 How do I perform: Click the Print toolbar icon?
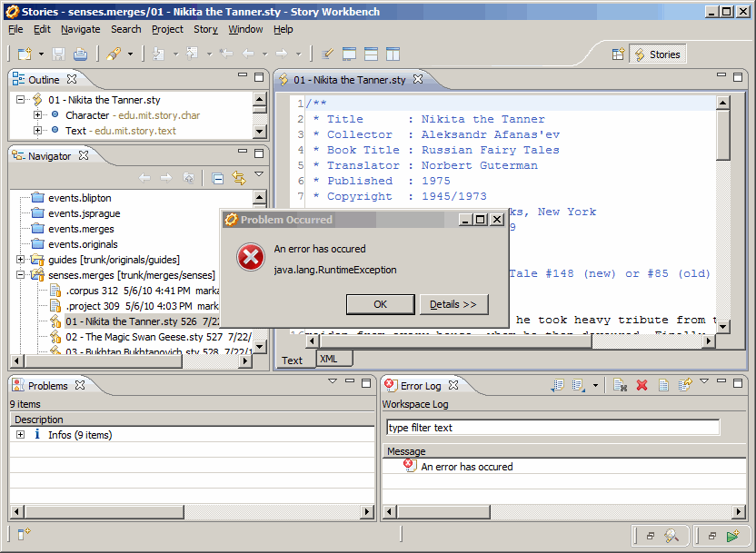(80, 54)
